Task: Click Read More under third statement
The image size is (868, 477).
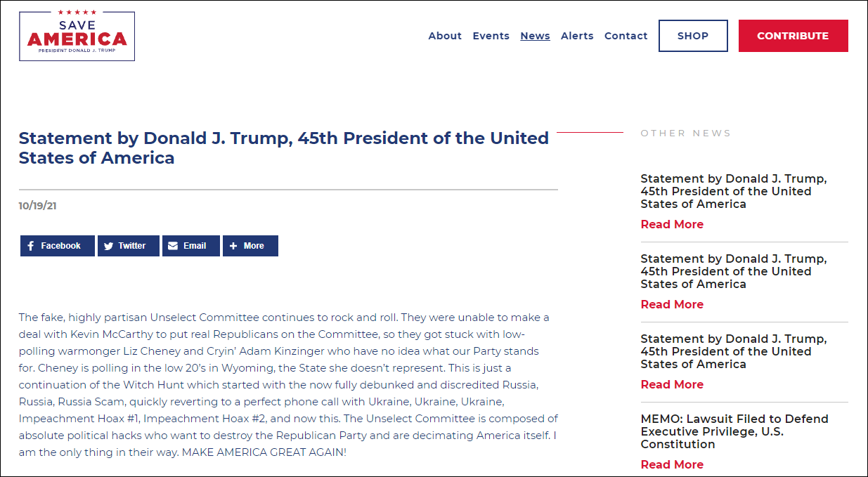Action: pyautogui.click(x=672, y=384)
